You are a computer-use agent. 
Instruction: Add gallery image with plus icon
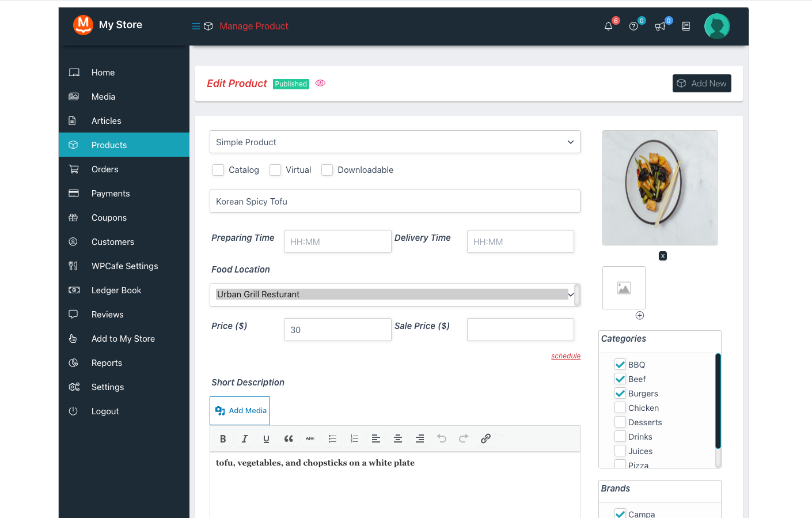point(640,315)
